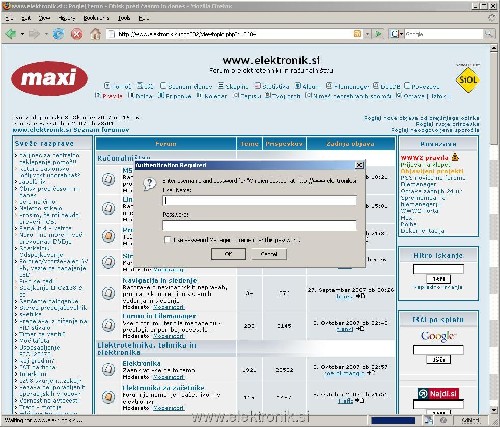This screenshot has width=500, height=427.
Task: Go to the home page icon
Action: point(95,34)
